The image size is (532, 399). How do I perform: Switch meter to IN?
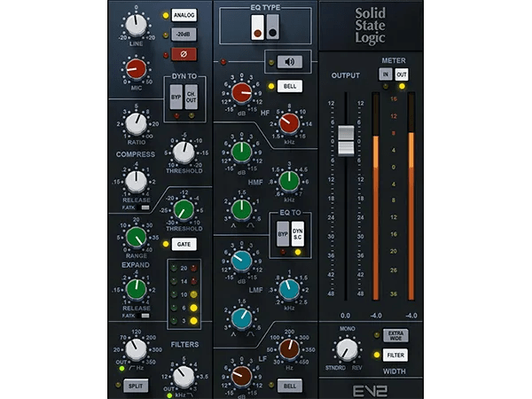[x=386, y=74]
